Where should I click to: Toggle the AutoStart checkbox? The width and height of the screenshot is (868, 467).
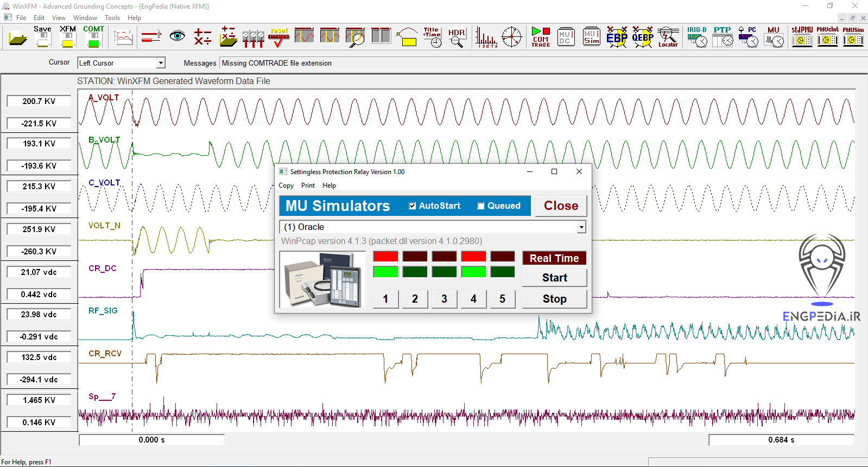[413, 206]
